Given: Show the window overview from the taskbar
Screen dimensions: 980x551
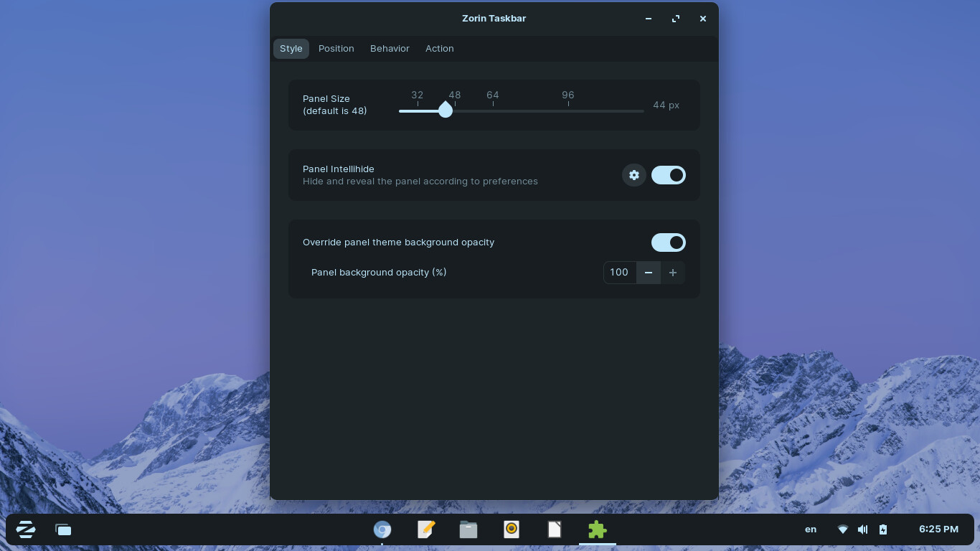Looking at the screenshot, I should point(63,529).
